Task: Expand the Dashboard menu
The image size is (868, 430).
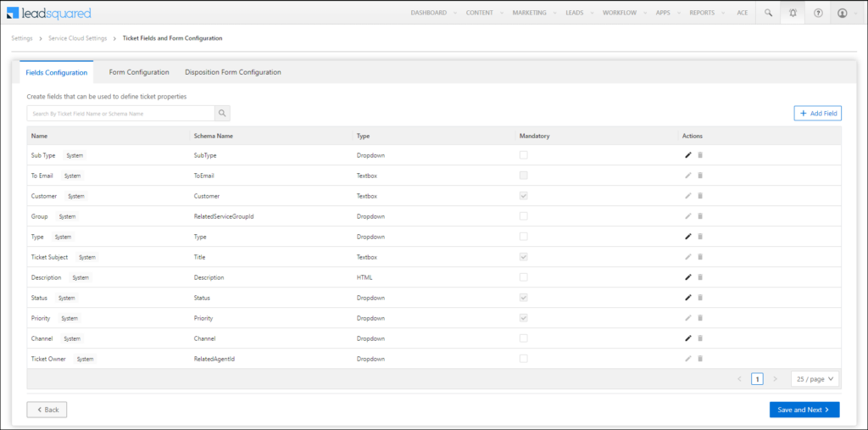Action: (x=433, y=13)
